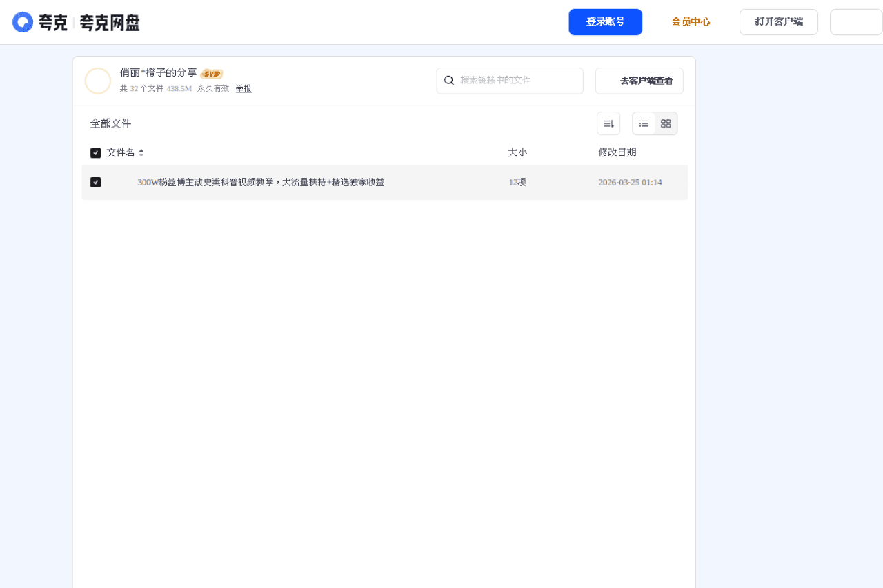
Task: Click the 登录账号 button
Action: click(x=605, y=21)
